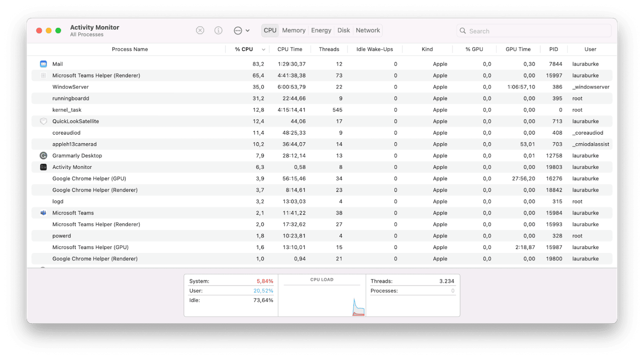Click the Microsoft Teams app icon
This screenshot has height=359, width=644.
(x=43, y=212)
